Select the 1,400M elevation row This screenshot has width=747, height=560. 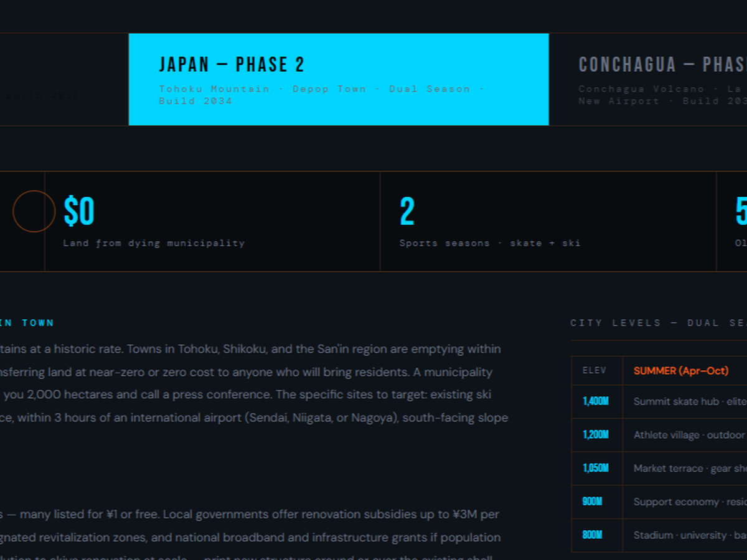[x=596, y=402]
